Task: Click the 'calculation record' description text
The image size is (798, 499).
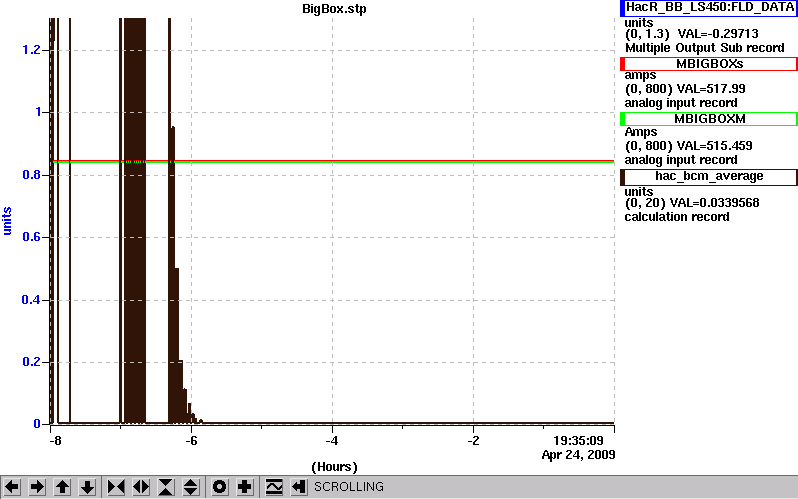Action: click(677, 217)
